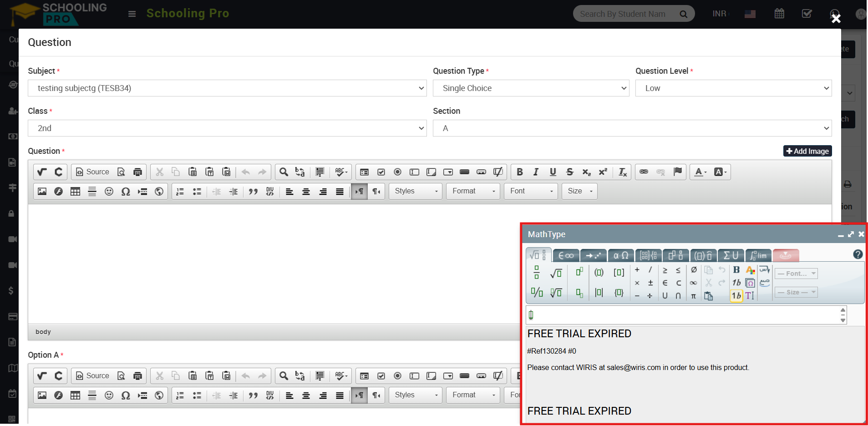Insert a fraction in MathType
Image resolution: width=868 pixels, height=426 pixels.
pos(537,273)
